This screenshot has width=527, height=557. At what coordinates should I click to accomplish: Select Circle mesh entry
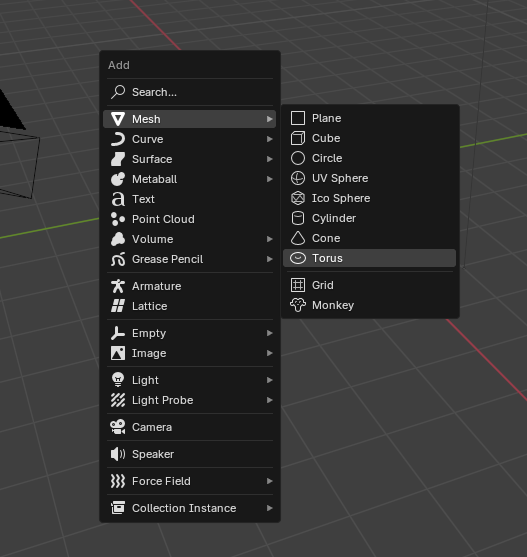tap(369, 158)
